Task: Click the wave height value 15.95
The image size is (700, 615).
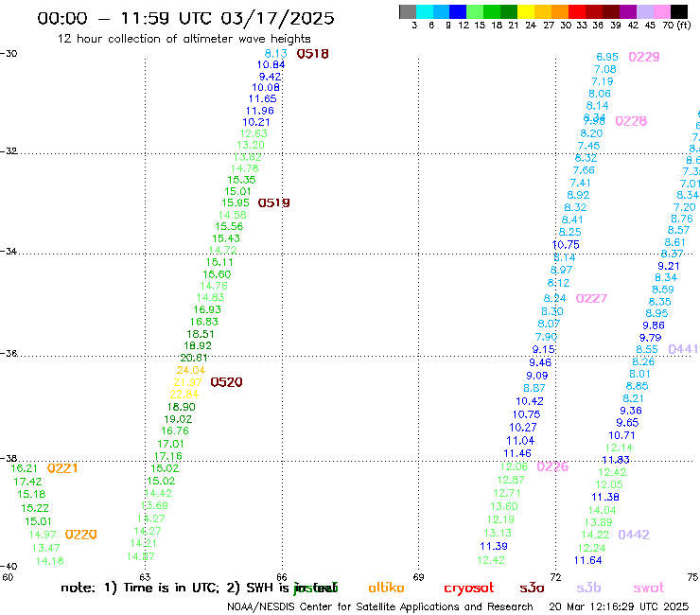Action: [236, 202]
